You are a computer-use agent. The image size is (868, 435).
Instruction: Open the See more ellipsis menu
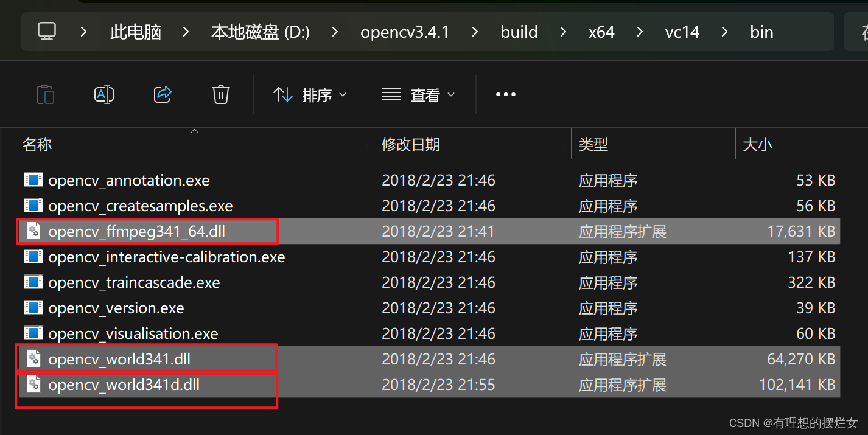click(505, 94)
